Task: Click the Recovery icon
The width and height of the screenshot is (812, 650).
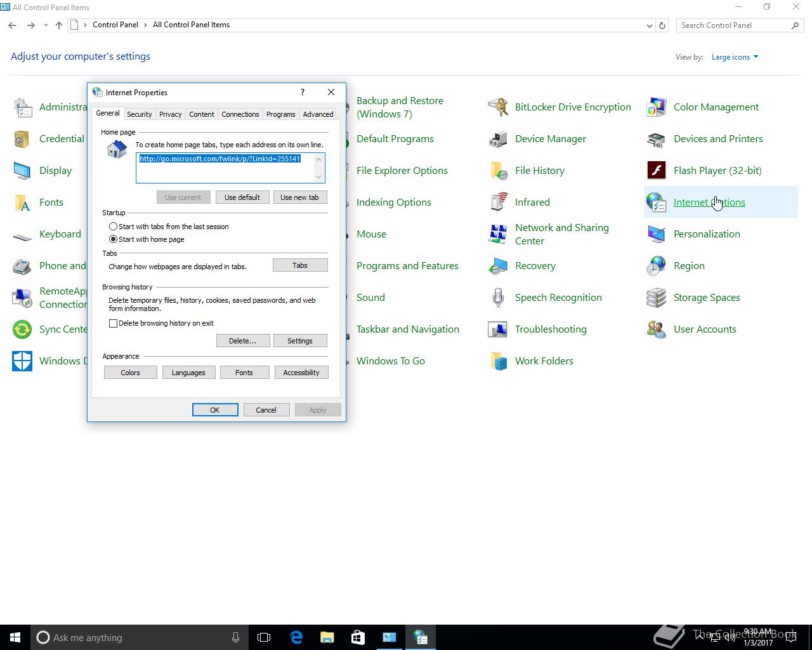Action: (x=498, y=266)
